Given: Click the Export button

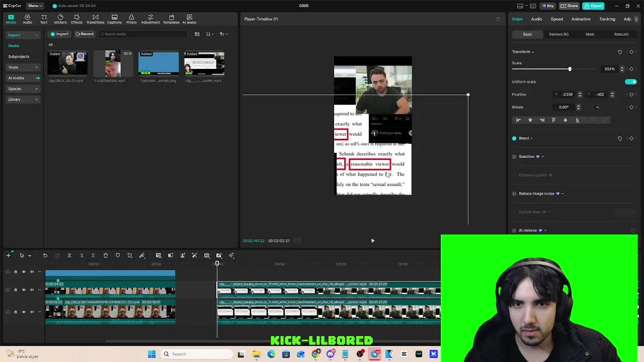Looking at the screenshot, I should (594, 6).
